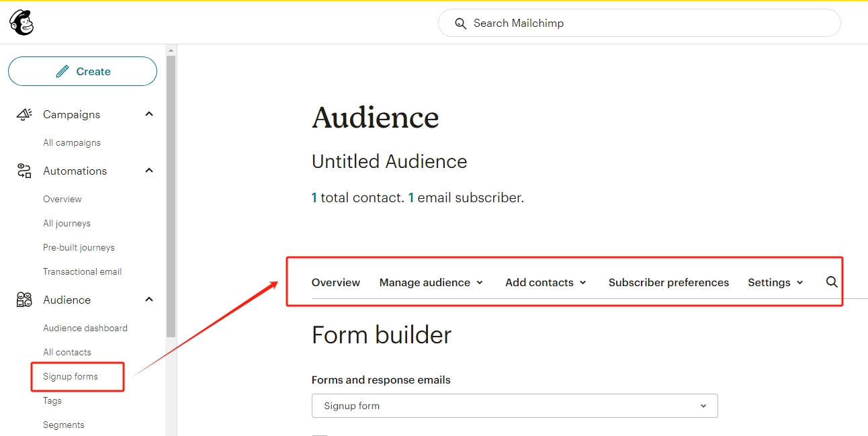The width and height of the screenshot is (868, 436).
Task: Click the Automations label in sidebar
Action: [x=75, y=171]
